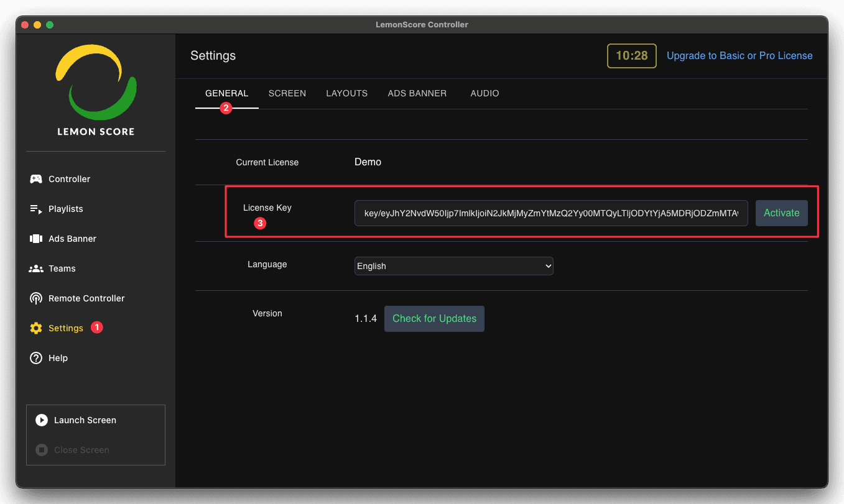
Task: Expand the Language dropdown
Action: coord(453,266)
